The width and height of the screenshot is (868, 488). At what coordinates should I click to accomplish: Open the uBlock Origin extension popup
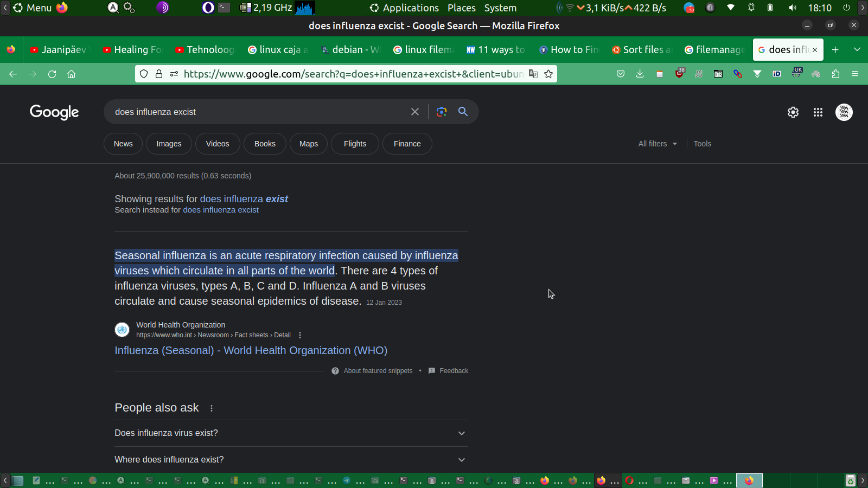coord(680,73)
